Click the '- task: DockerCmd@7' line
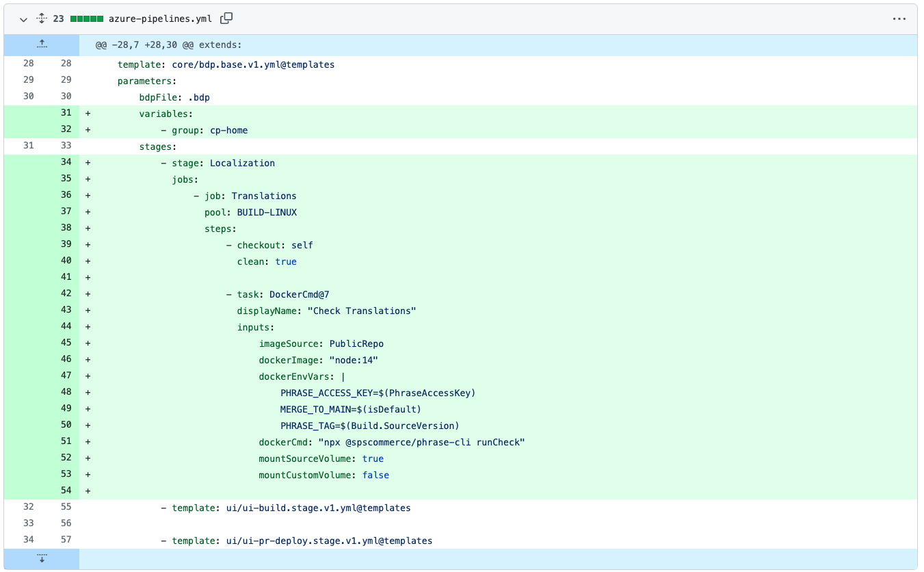The height and width of the screenshot is (572, 924). coord(278,294)
